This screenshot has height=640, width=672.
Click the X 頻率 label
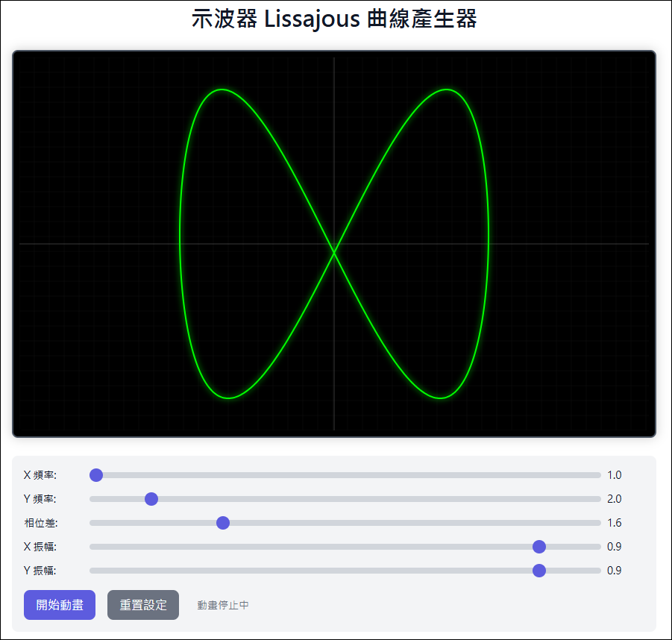point(40,475)
